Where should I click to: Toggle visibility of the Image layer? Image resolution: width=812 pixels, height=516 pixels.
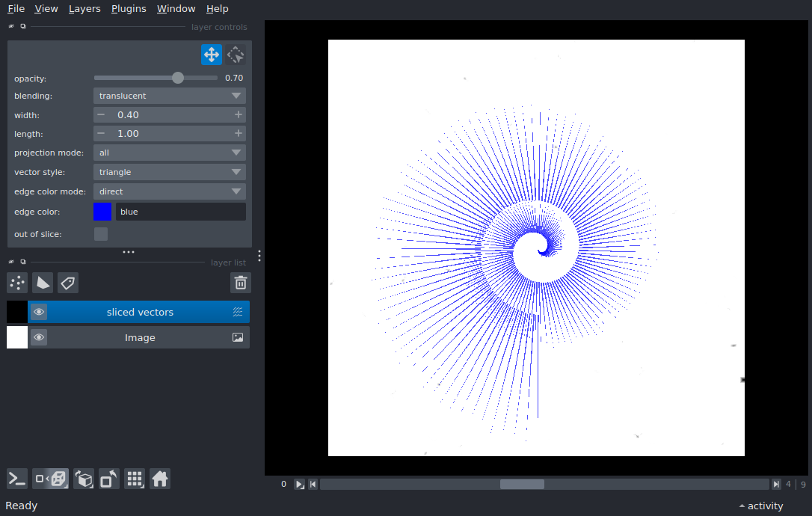pyautogui.click(x=39, y=337)
